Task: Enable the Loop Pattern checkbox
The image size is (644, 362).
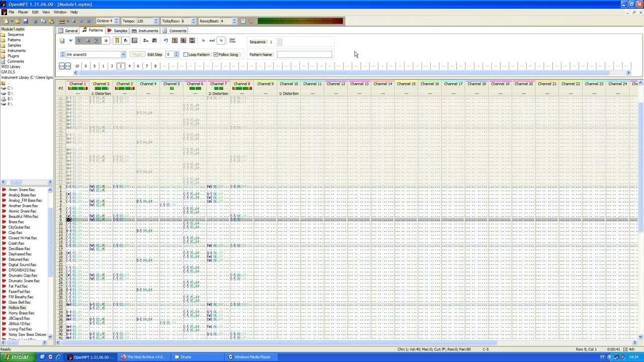Action: pos(186,54)
